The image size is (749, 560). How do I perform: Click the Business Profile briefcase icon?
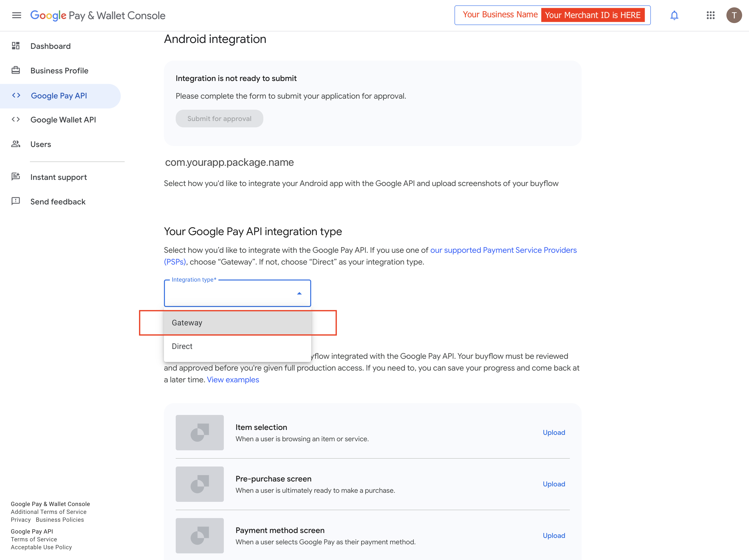pyautogui.click(x=15, y=70)
